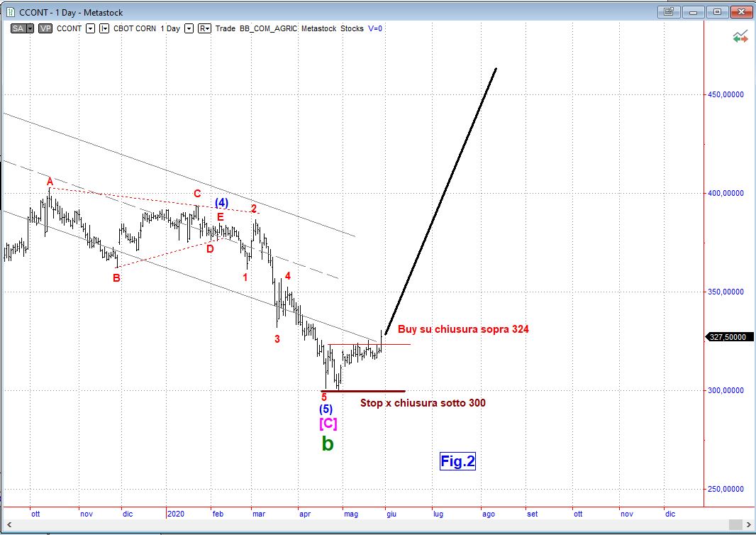Select the thick black projection trendline
Viewport: 756px width, 535px height.
pos(440,202)
